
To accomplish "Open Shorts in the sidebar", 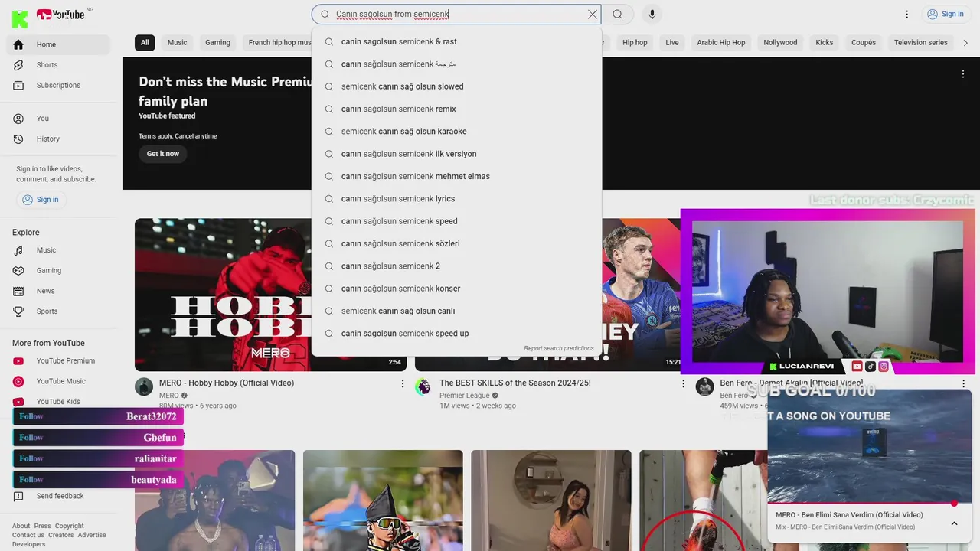I will pyautogui.click(x=58, y=65).
